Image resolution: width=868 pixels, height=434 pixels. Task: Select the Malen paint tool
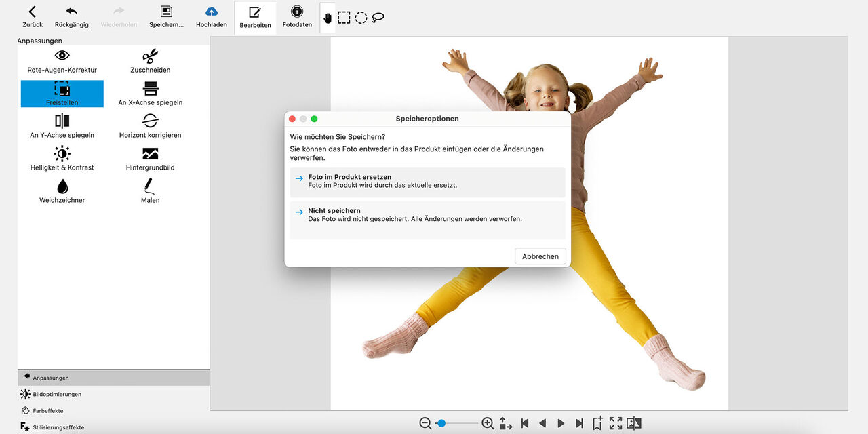150,191
